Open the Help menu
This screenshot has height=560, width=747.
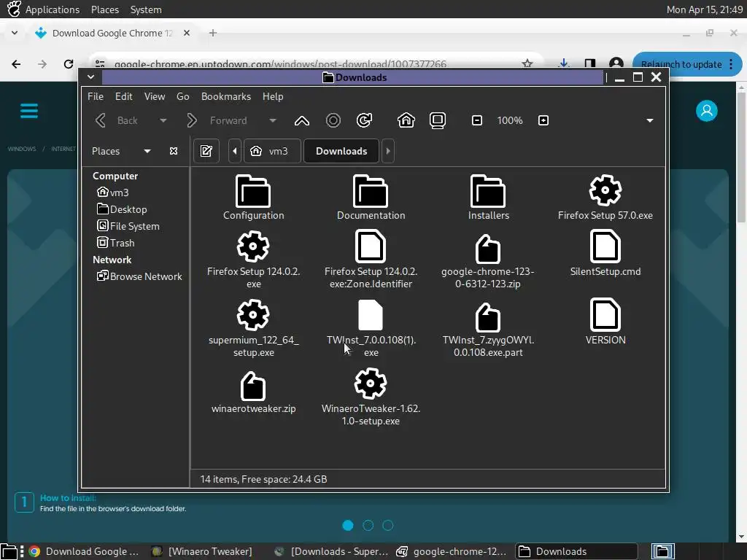(273, 96)
